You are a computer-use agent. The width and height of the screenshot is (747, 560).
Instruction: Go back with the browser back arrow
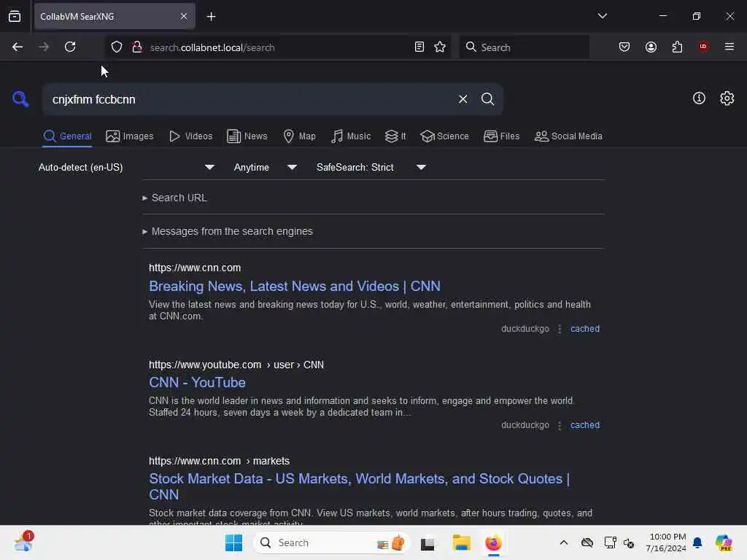(x=18, y=47)
